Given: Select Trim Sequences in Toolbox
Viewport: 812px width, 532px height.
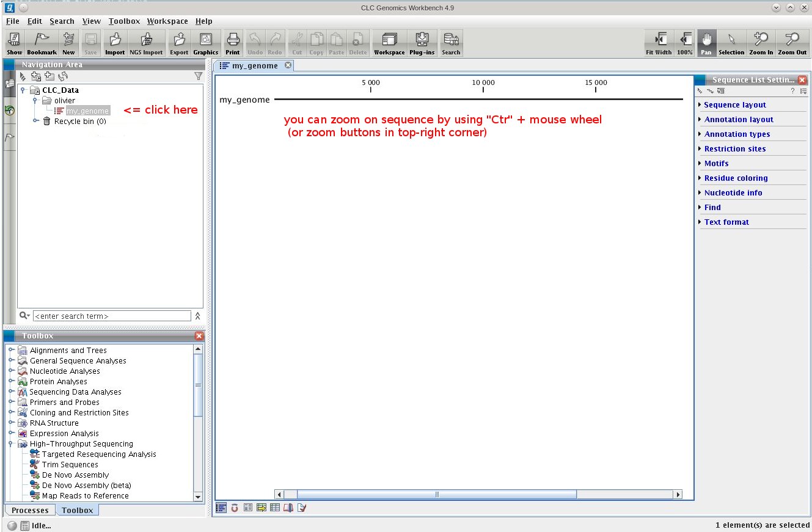Looking at the screenshot, I should 70,465.
